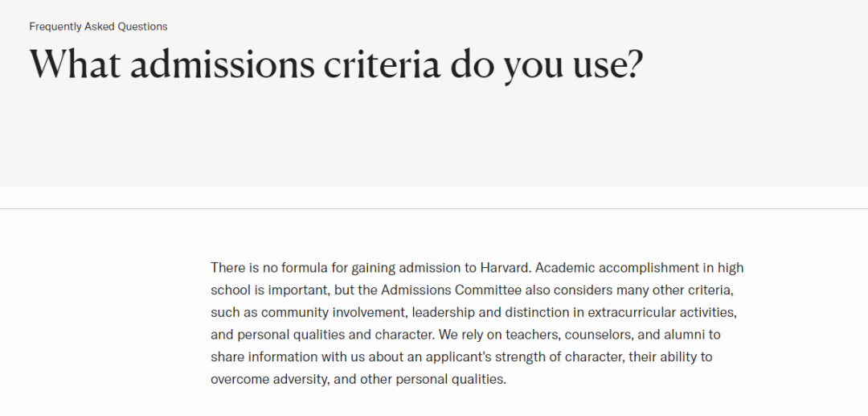The image size is (868, 416).
Task: Click the 'What admissions criteria do you use?' heading
Action: point(337,64)
